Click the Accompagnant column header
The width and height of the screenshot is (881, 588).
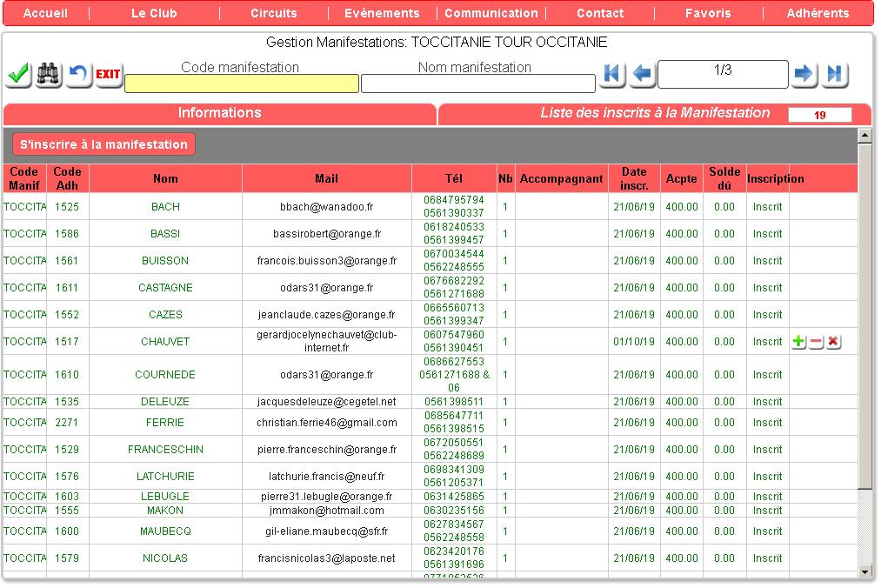[x=561, y=179]
